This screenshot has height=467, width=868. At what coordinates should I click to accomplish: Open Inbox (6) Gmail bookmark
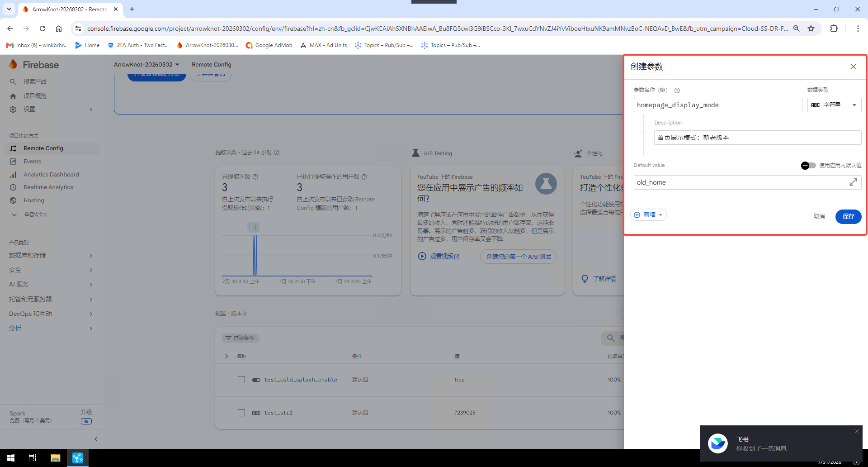point(37,45)
